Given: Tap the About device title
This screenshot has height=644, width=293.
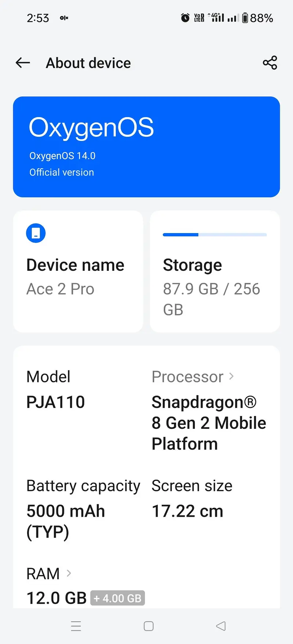Looking at the screenshot, I should pyautogui.click(x=88, y=63).
